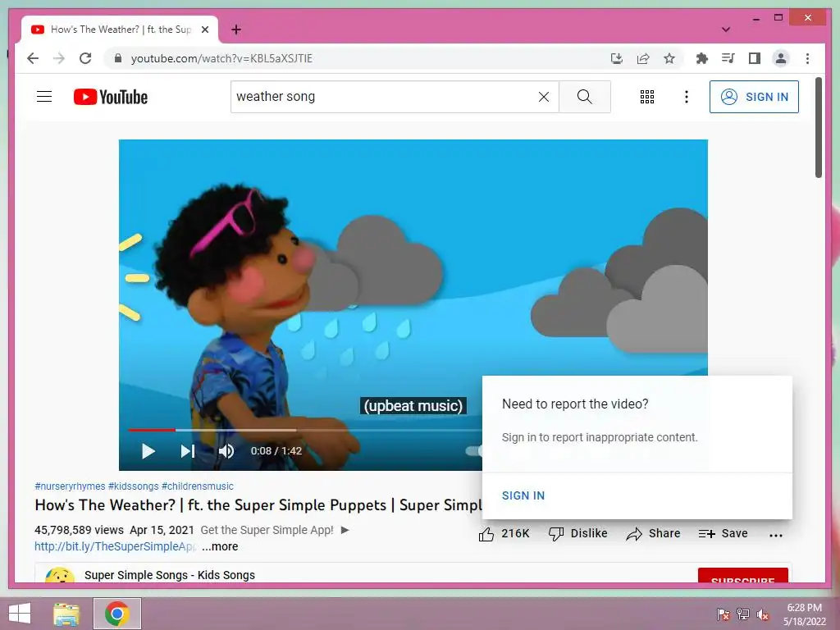Viewport: 840px width, 630px height.
Task: Go to the YouTube home logo
Action: click(x=111, y=97)
